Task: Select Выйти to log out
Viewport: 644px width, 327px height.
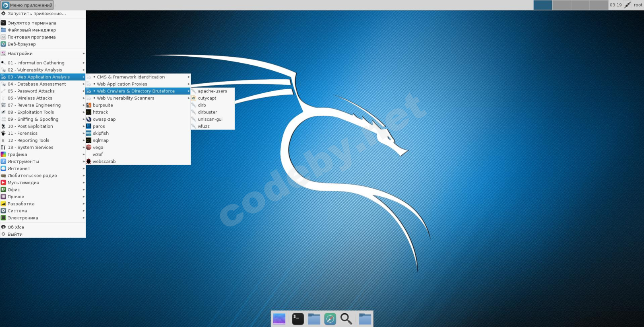Action: (x=43, y=234)
